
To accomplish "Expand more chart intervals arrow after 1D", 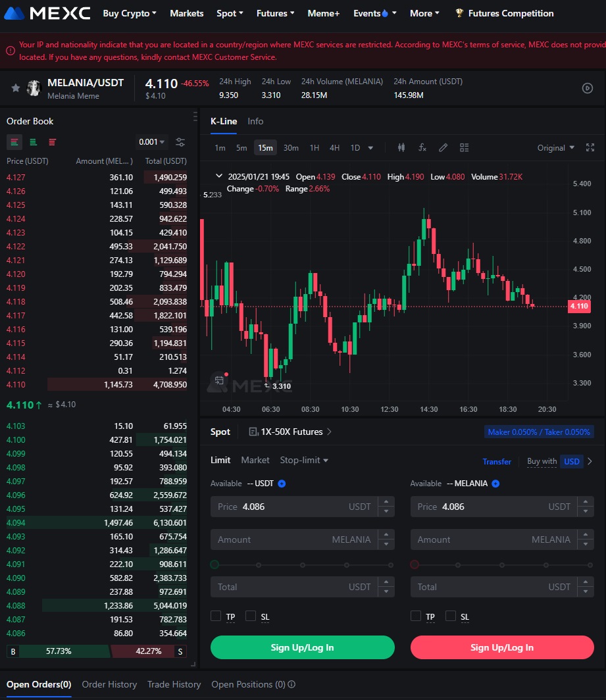I will click(x=370, y=148).
